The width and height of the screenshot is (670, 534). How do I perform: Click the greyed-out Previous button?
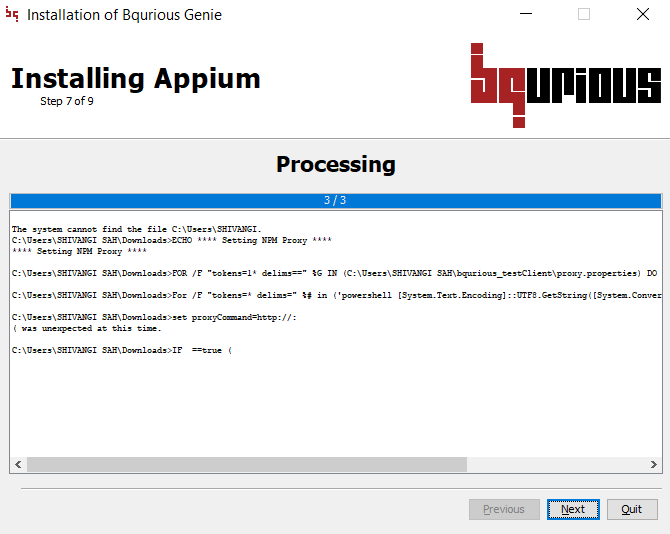[x=504, y=509]
